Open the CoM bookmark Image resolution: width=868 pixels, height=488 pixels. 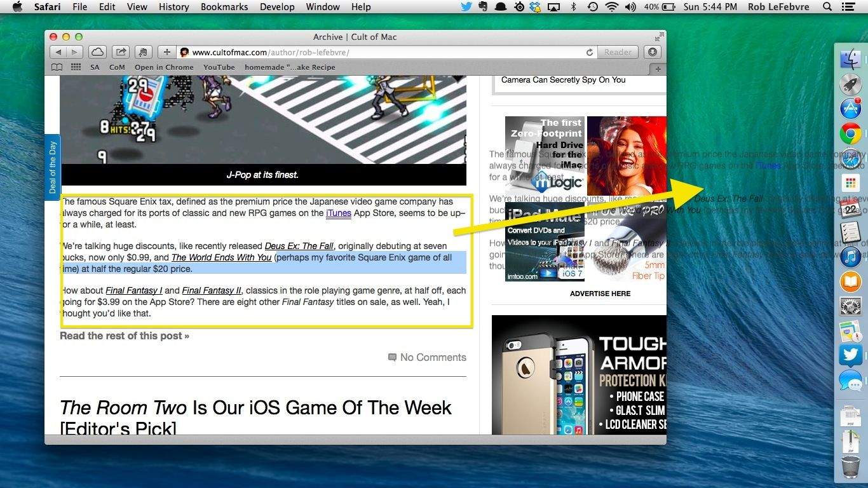click(117, 67)
